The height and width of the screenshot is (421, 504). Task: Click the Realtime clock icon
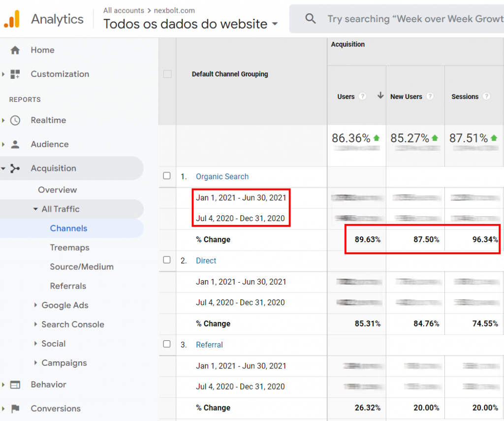coord(15,120)
